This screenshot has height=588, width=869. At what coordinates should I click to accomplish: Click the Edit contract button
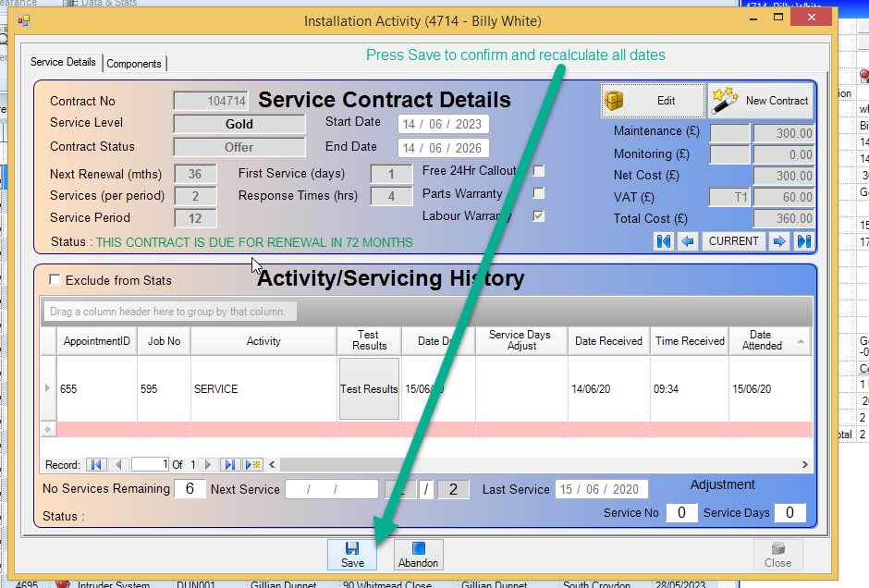click(653, 101)
